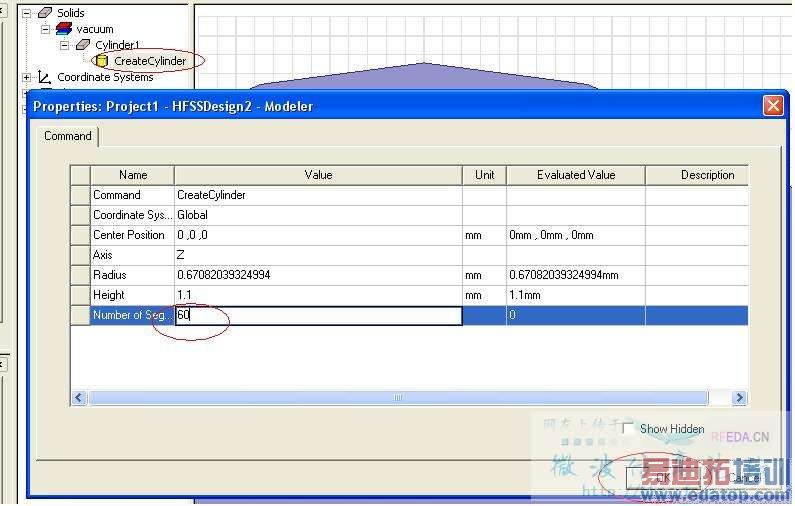Viewport: 795px width, 506px height.
Task: Click the Coordinate Sys... name cell
Action: click(132, 215)
